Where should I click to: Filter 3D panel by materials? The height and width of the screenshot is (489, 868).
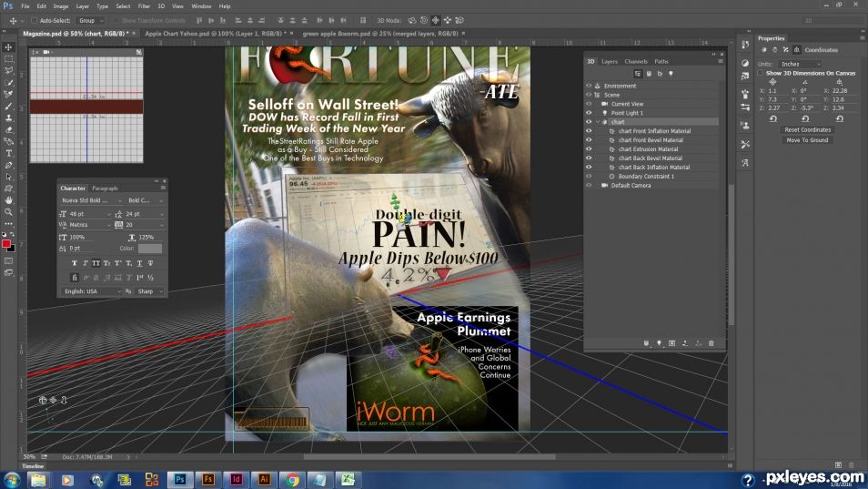click(660, 73)
